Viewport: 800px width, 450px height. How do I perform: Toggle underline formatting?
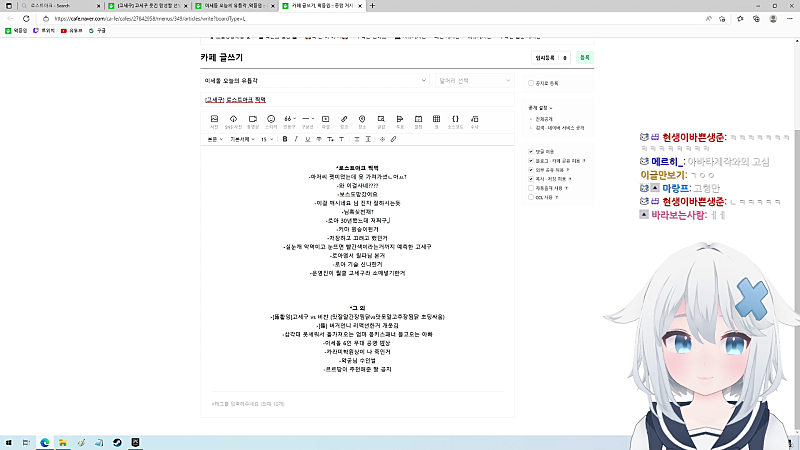pos(307,139)
